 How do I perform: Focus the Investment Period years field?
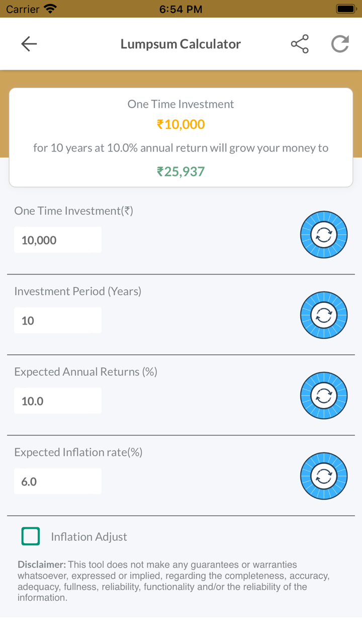coord(58,320)
